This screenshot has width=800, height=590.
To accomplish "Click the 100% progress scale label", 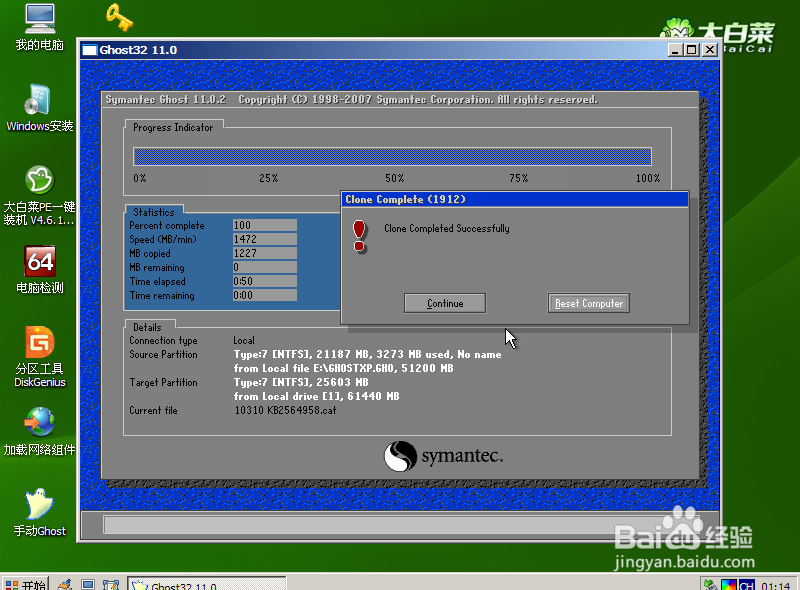I will (648, 178).
